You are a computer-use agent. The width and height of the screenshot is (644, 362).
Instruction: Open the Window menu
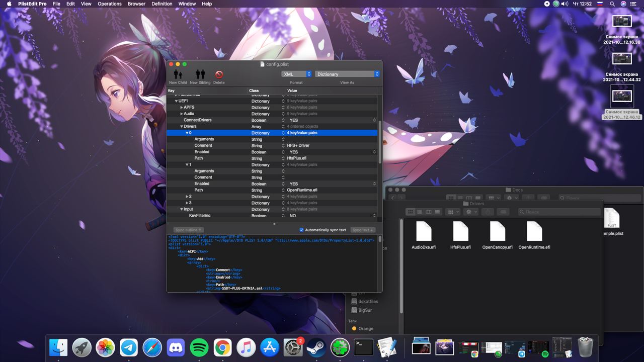187,4
